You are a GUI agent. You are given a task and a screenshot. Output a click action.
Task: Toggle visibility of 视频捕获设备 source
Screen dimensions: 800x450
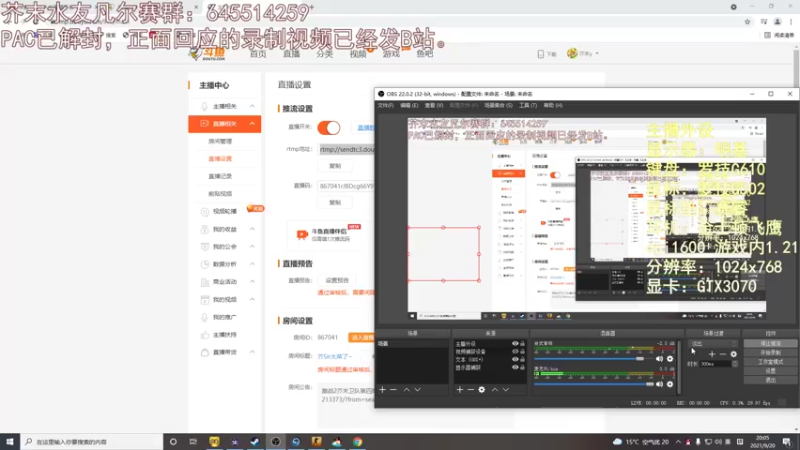click(x=515, y=352)
